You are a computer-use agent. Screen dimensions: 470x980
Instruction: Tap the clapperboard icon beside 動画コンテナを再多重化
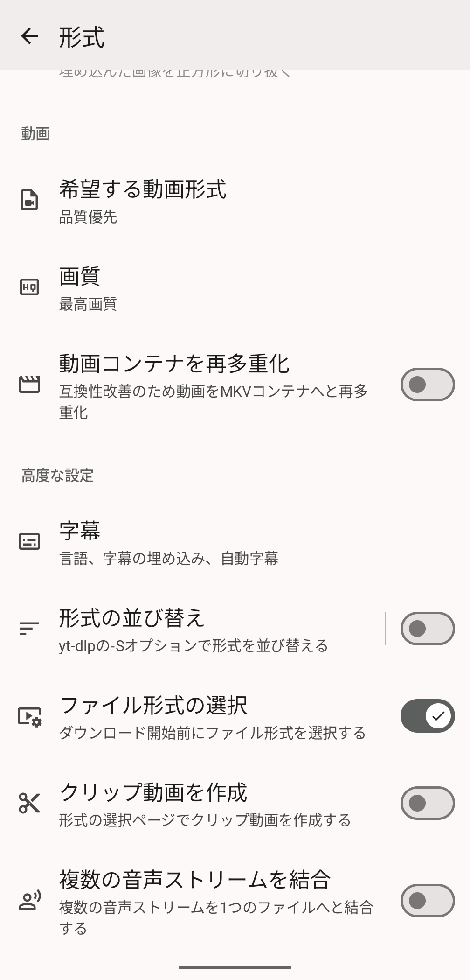tap(29, 385)
